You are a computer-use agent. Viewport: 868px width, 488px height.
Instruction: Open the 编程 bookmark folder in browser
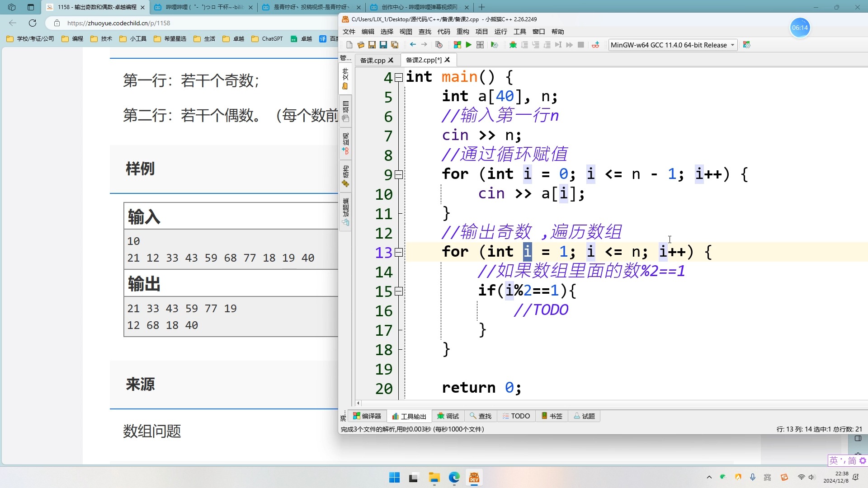pyautogui.click(x=72, y=39)
